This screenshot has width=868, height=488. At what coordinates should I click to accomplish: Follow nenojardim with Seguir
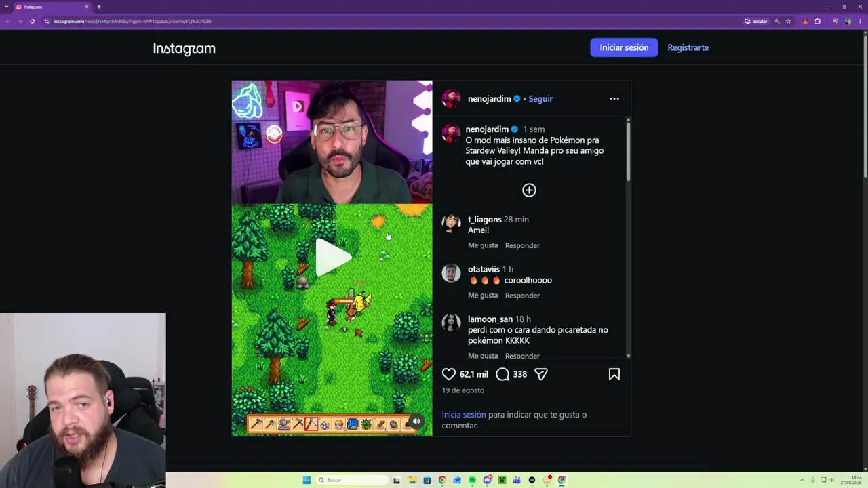[x=540, y=99]
